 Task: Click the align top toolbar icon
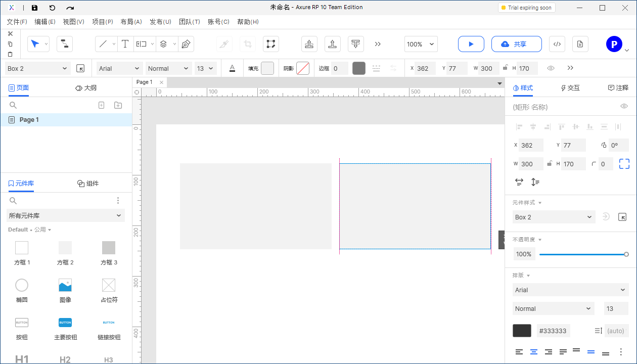click(x=356, y=44)
